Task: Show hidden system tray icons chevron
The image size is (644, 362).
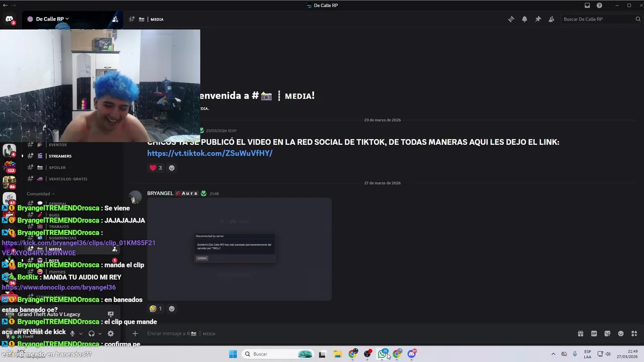Action: pos(553,354)
